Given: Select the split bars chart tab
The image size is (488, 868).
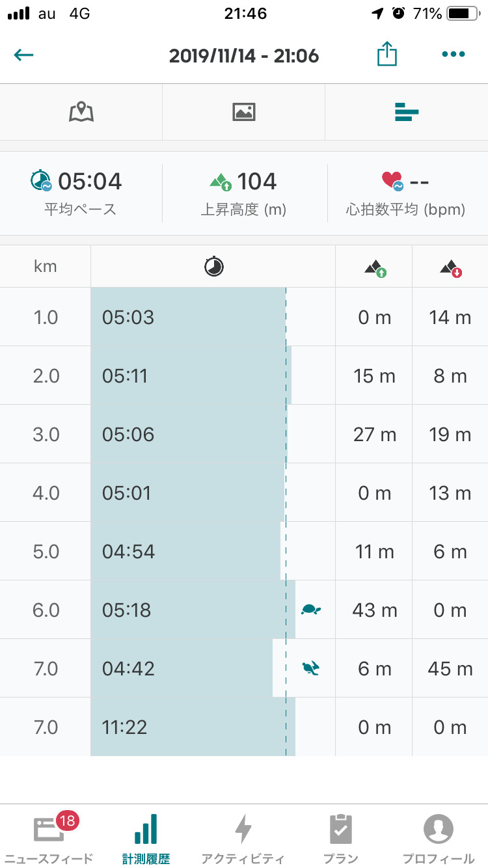Looking at the screenshot, I should tap(406, 113).
